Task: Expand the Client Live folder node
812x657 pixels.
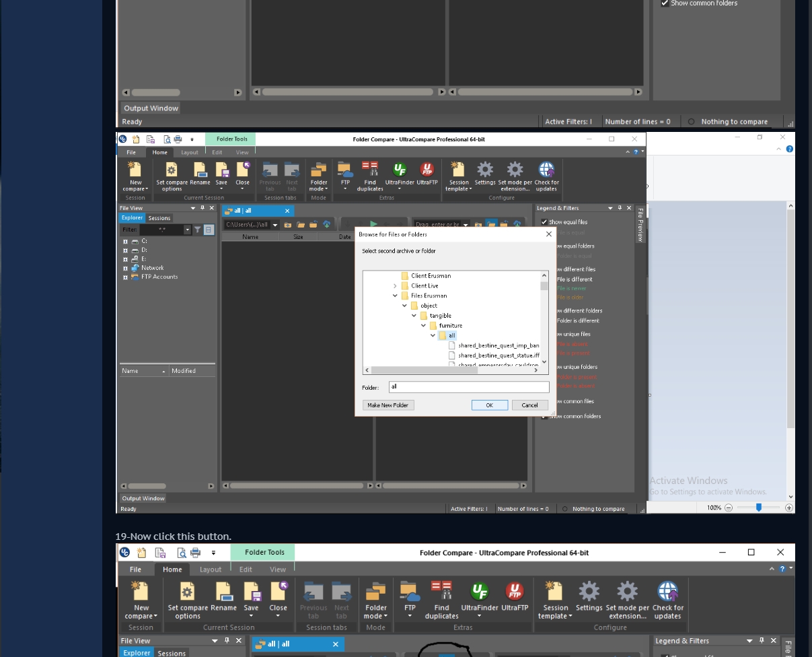Action: click(x=395, y=286)
